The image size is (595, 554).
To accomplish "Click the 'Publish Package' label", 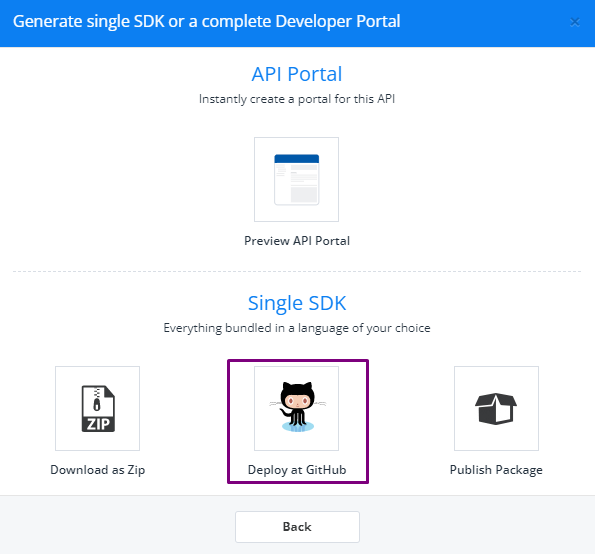I will pos(496,470).
